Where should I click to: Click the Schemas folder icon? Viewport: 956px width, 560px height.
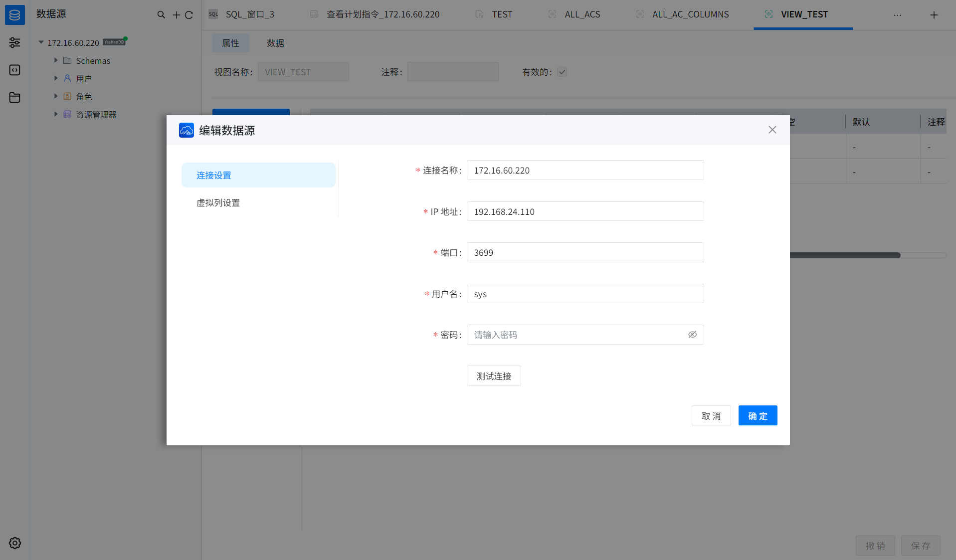[67, 60]
